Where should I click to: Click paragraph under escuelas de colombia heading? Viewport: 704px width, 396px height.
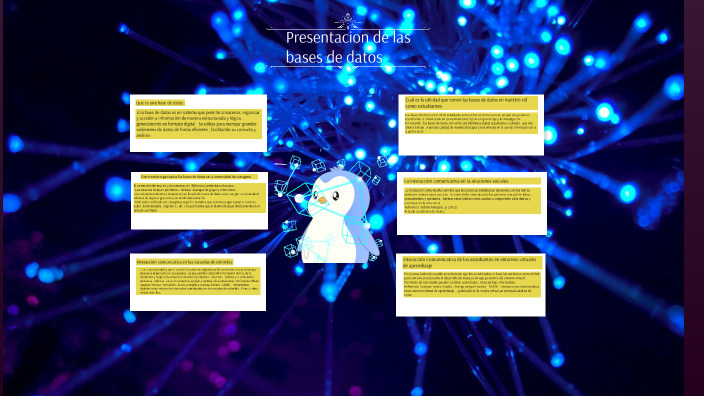click(198, 281)
